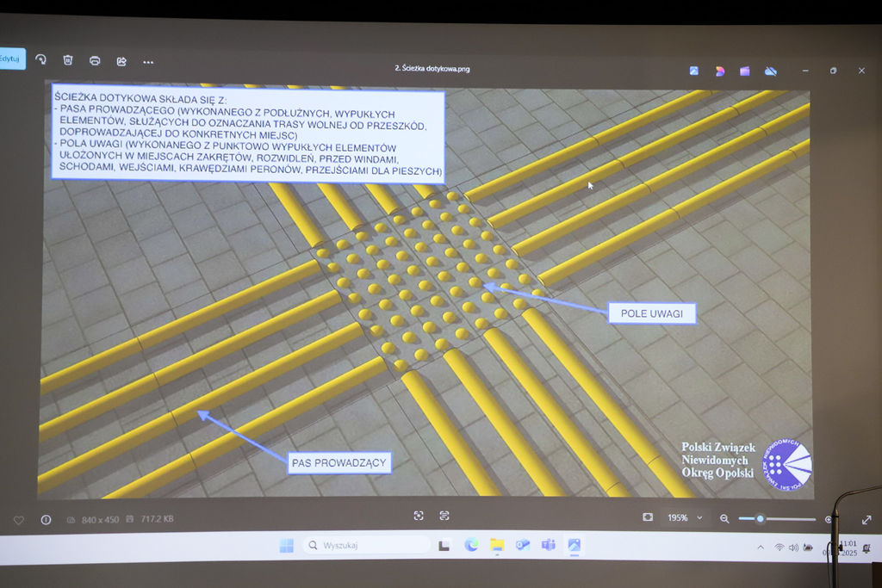Click the Microsoft Designer icon in title bar

720,71
